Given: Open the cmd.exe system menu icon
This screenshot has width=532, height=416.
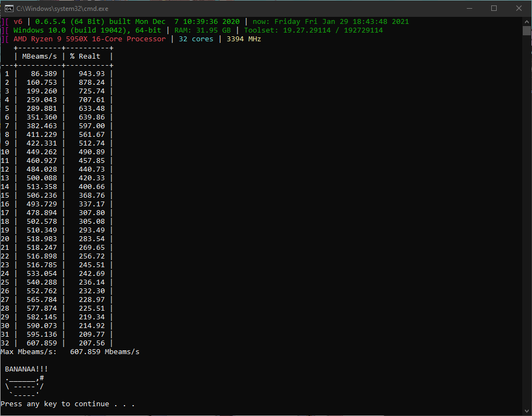Looking at the screenshot, I should point(9,9).
